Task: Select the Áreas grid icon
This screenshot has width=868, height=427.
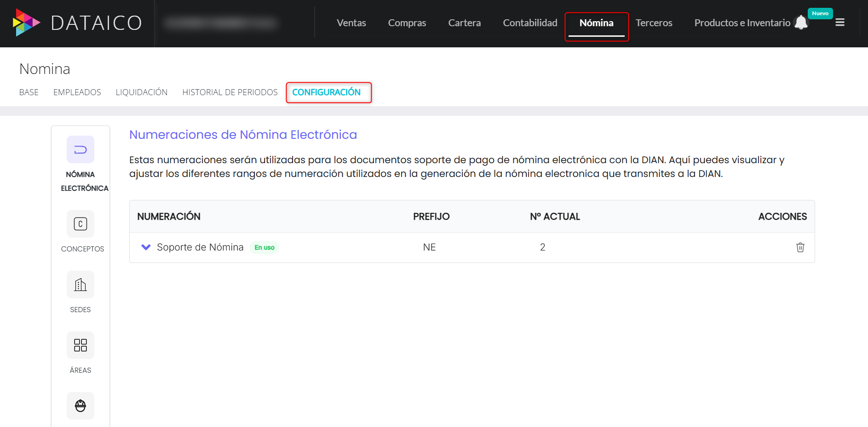Action: (80, 345)
